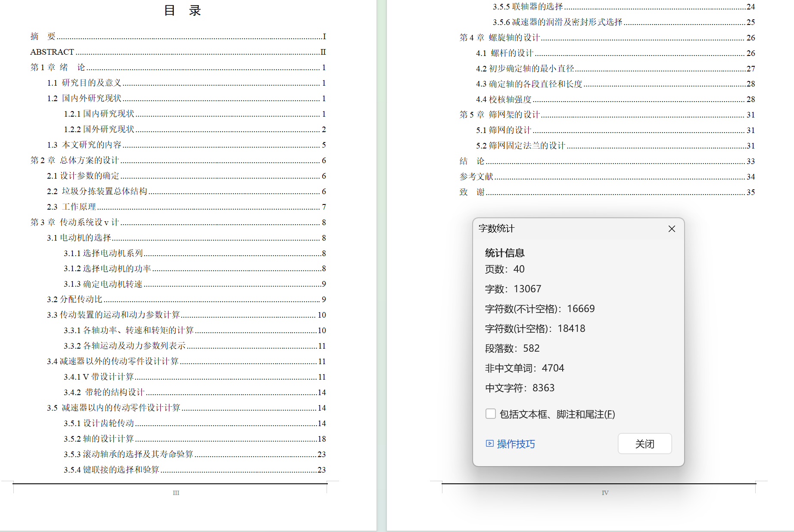Click 3.3.1 各轴功率、转速和转矩的计算 entry
This screenshot has width=794, height=532.
[x=195, y=331]
